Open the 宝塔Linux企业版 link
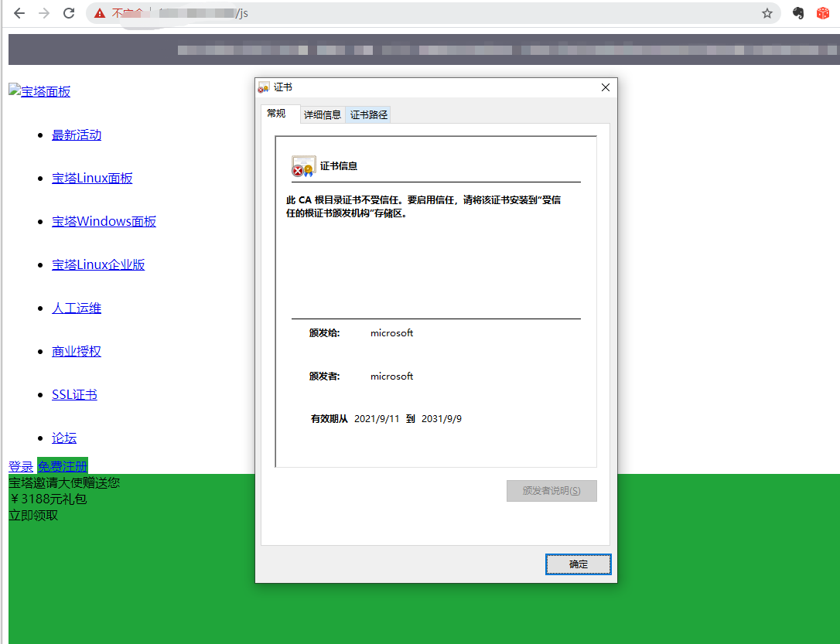Screen dimensions: 840x644 pos(98,265)
